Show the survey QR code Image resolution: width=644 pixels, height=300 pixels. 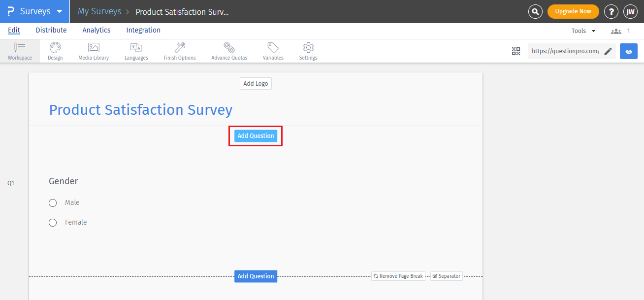point(515,51)
